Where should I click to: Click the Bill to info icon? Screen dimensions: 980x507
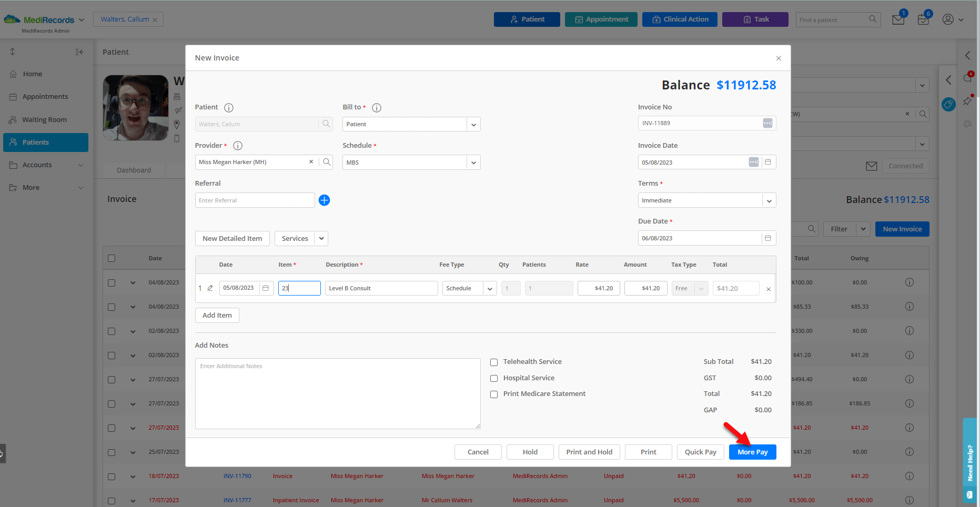377,108
